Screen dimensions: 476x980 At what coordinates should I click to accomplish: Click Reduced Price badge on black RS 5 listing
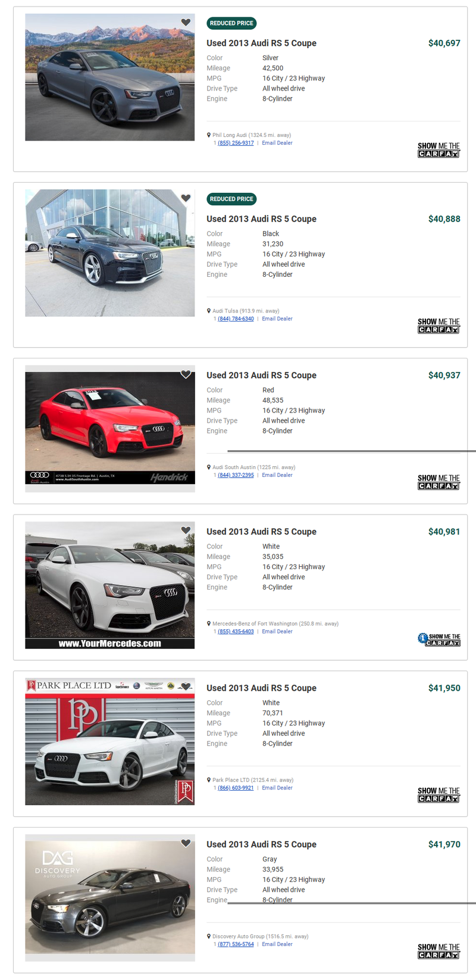(231, 199)
